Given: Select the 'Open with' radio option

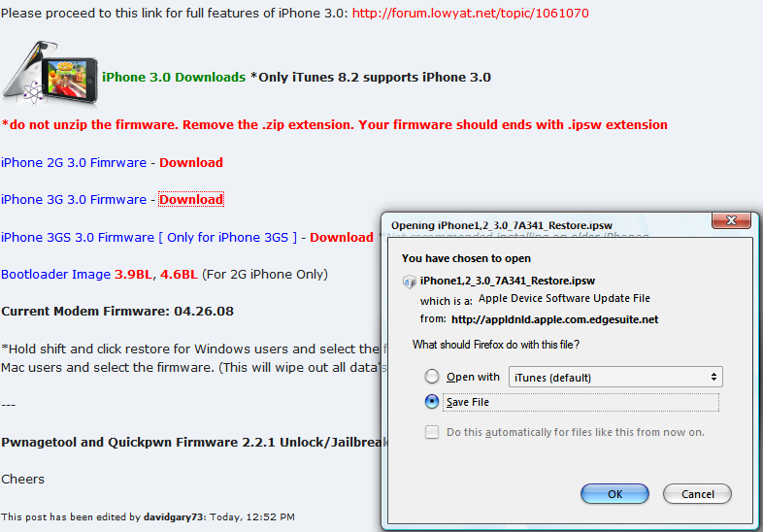Looking at the screenshot, I should pos(433,377).
